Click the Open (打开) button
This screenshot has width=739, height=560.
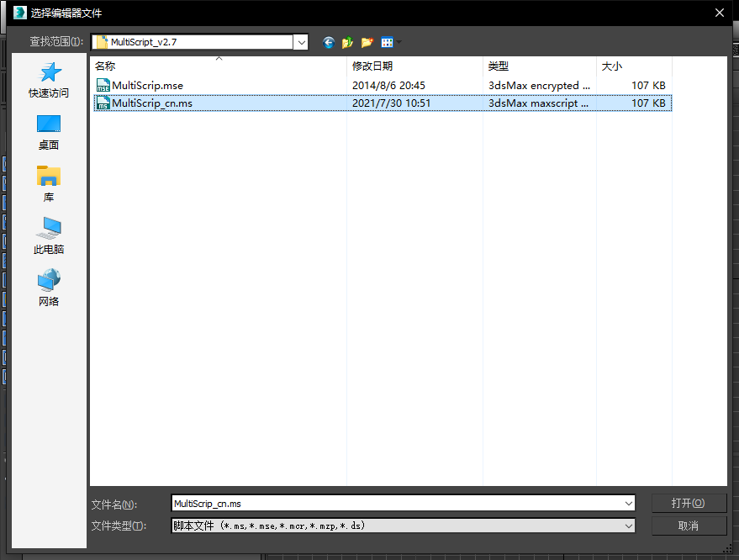point(688,503)
